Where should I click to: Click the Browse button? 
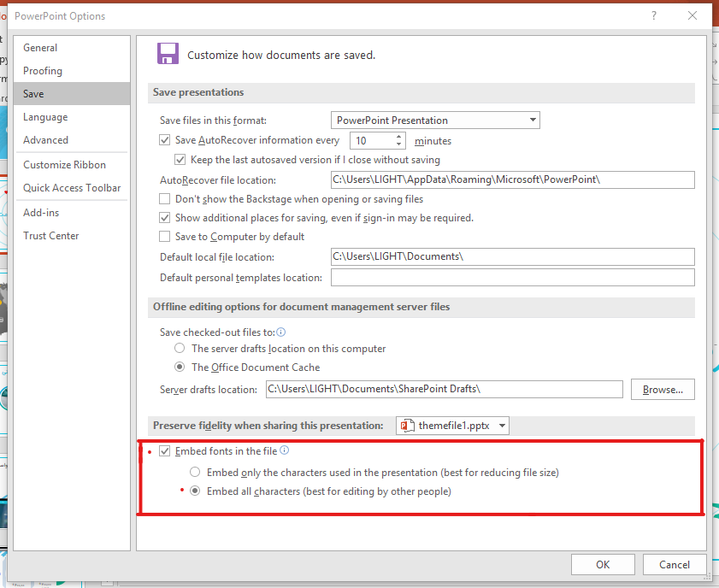[663, 389]
